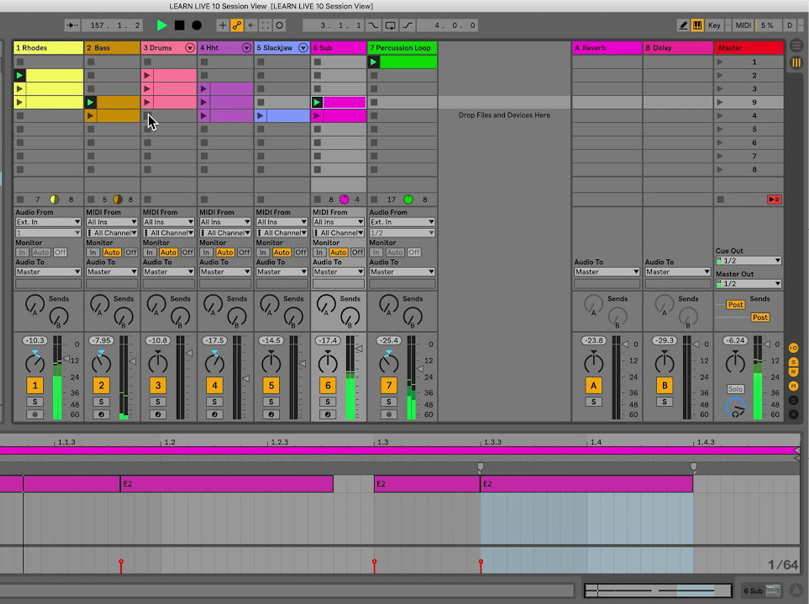Select the 2 Bass track header
This screenshot has height=604, width=809.
coord(112,48)
